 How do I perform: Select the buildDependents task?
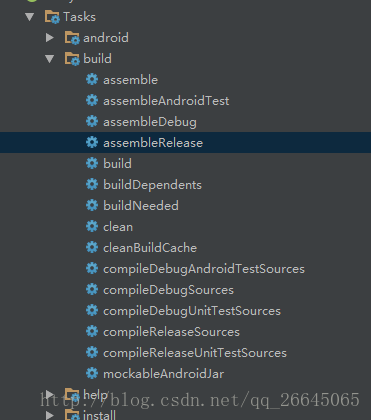point(152,185)
